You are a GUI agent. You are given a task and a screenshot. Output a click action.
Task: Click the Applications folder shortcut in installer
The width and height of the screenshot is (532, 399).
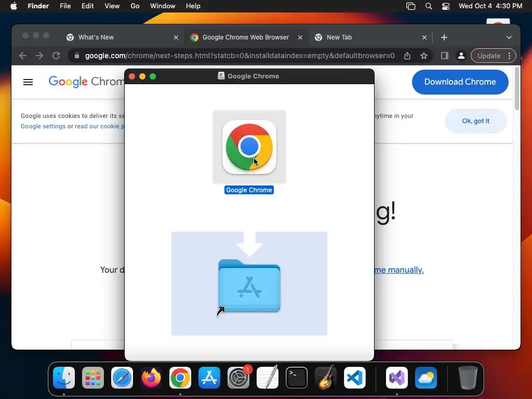(x=249, y=286)
